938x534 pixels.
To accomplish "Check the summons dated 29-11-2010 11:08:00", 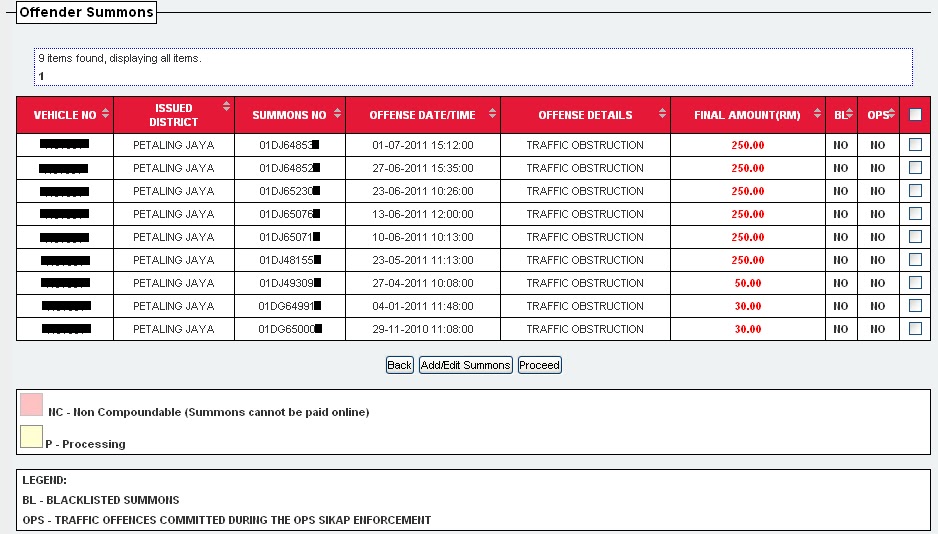I will coord(915,328).
